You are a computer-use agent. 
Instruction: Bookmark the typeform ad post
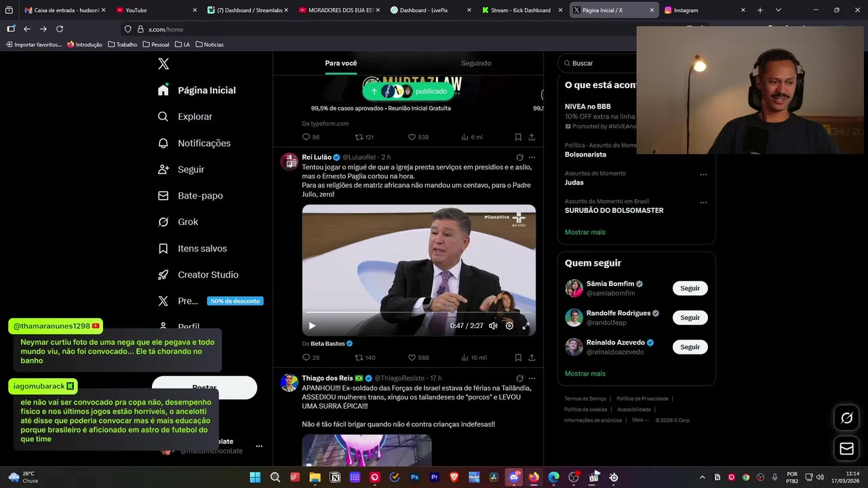pyautogui.click(x=518, y=137)
